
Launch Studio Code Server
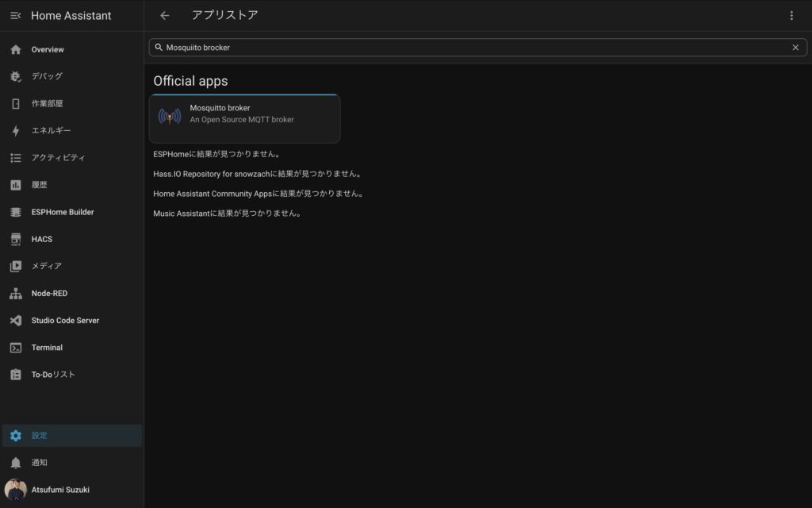click(x=65, y=321)
